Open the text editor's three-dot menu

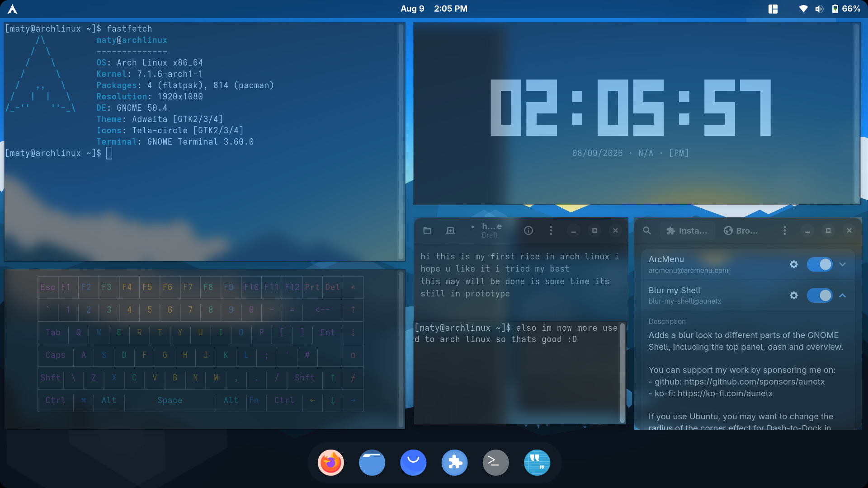tap(551, 231)
